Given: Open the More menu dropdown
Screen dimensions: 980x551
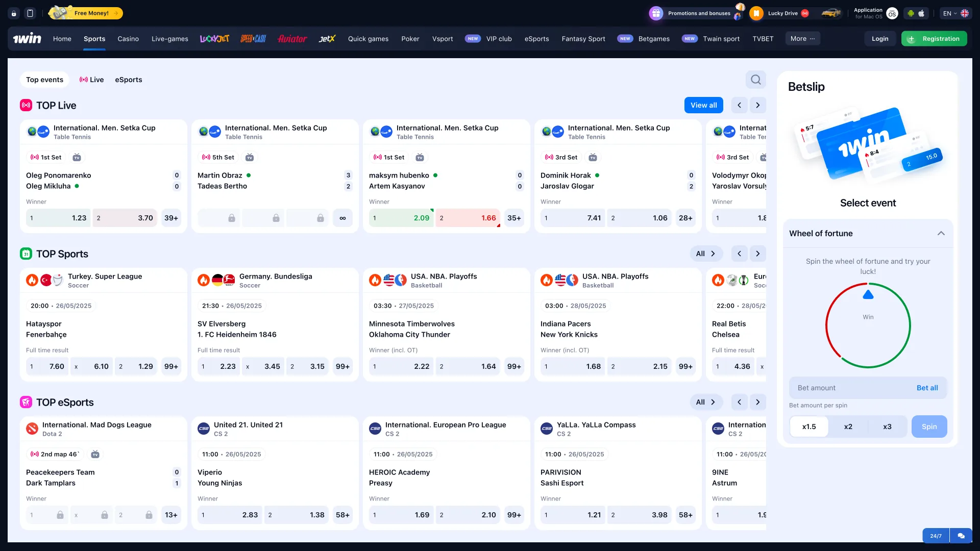Looking at the screenshot, I should [x=802, y=39].
